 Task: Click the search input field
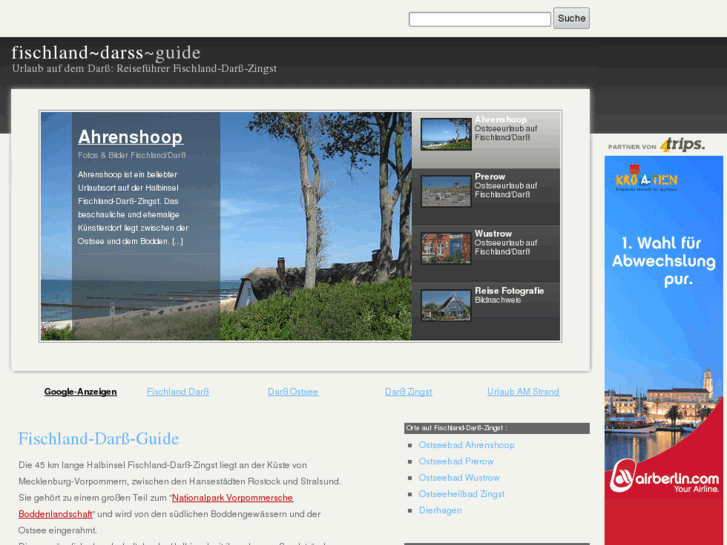coord(479,19)
